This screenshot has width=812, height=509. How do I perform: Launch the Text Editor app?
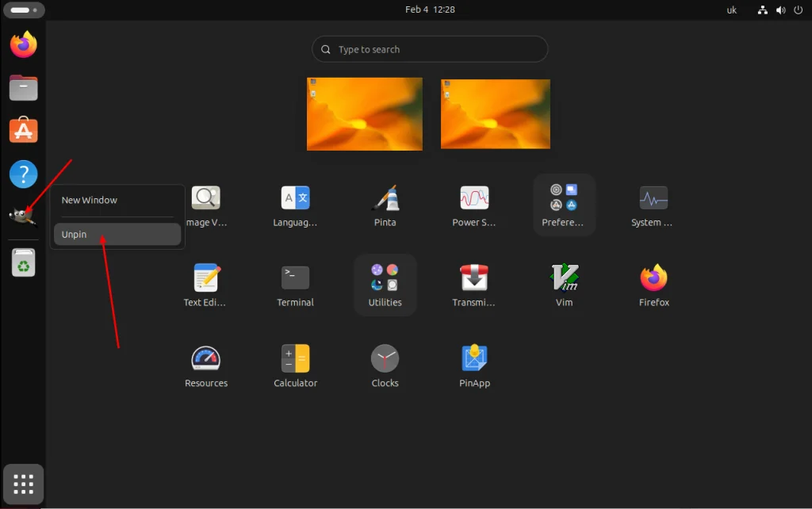(x=206, y=278)
